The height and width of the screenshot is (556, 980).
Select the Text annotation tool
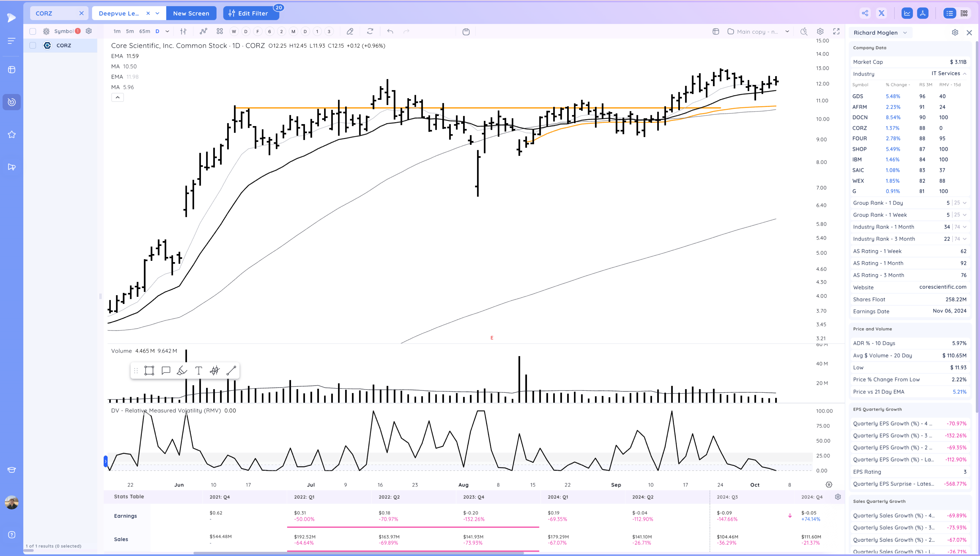tap(199, 370)
